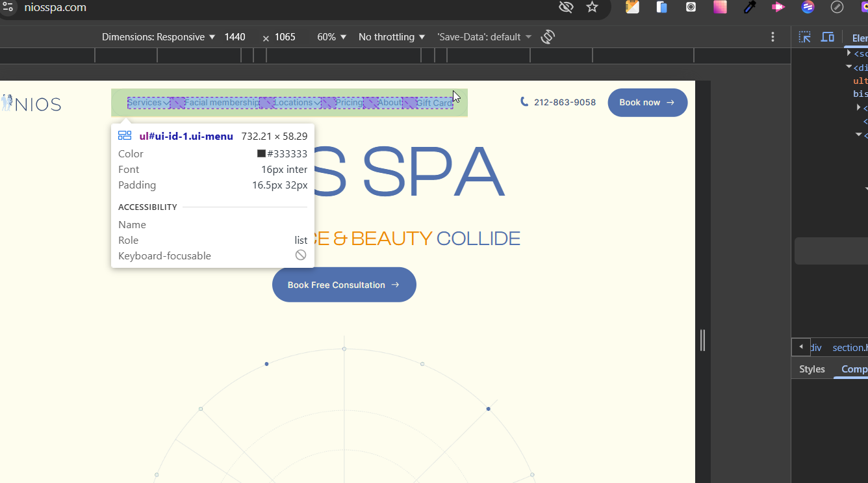Click the pink video recorder extension icon
This screenshot has height=483, width=868.
coord(778,7)
